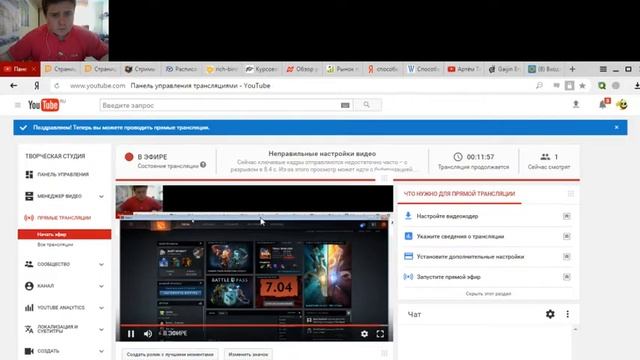Toggle Укажите сведения о трансляции item
The image size is (640, 360).
coord(567,236)
